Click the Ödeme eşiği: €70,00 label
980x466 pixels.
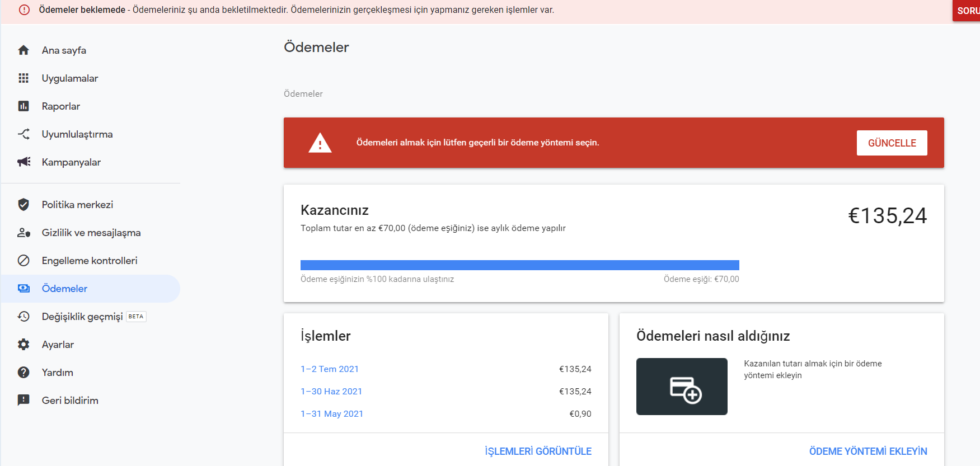[701, 279]
